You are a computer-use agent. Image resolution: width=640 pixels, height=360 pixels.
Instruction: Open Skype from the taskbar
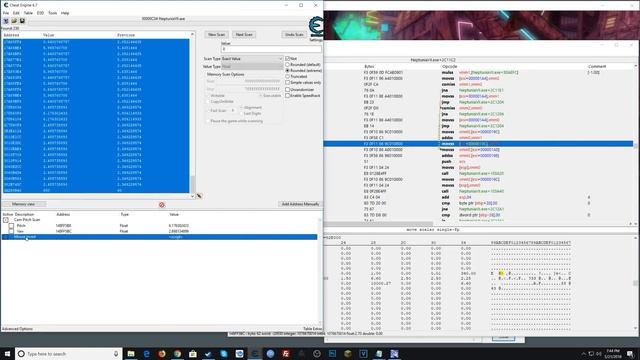tap(224, 353)
